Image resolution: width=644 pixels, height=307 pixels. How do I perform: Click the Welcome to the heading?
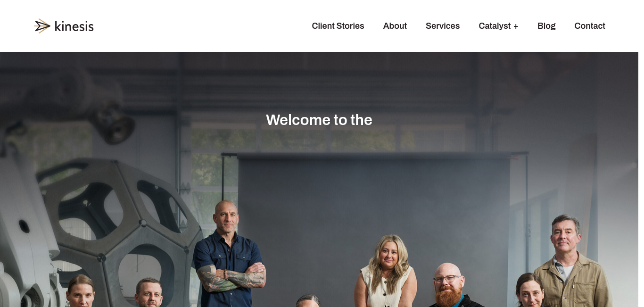(x=319, y=120)
